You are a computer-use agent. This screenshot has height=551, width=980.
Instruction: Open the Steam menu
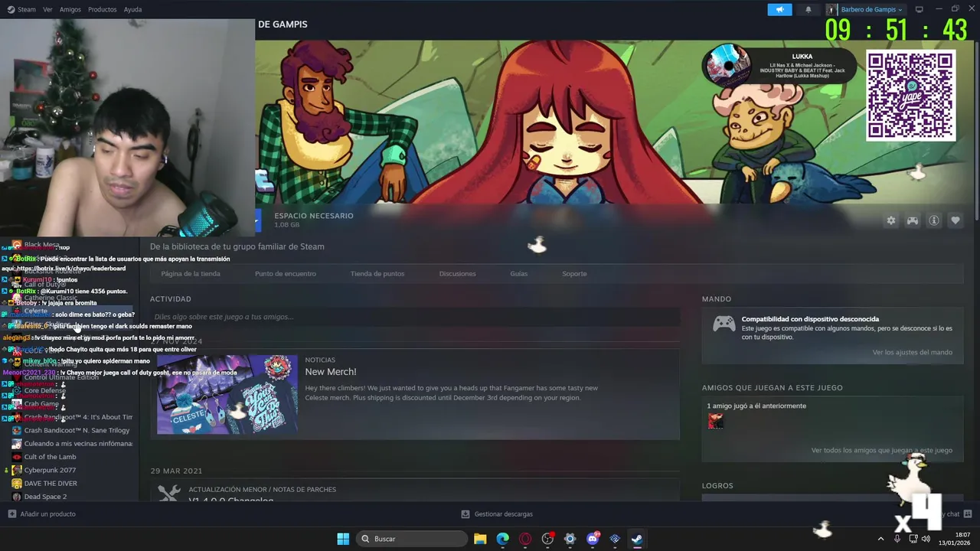pos(21,9)
